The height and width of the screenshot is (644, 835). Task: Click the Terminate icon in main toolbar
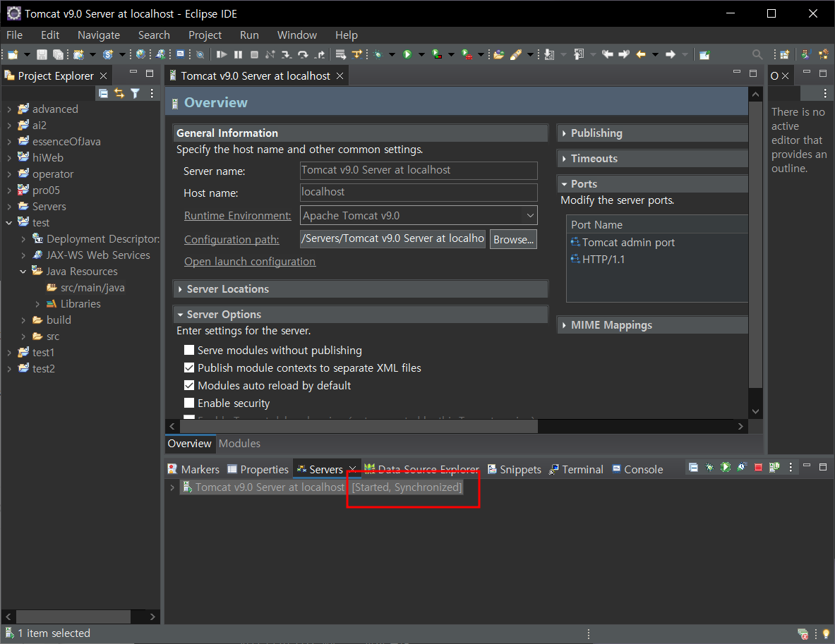[x=255, y=54]
